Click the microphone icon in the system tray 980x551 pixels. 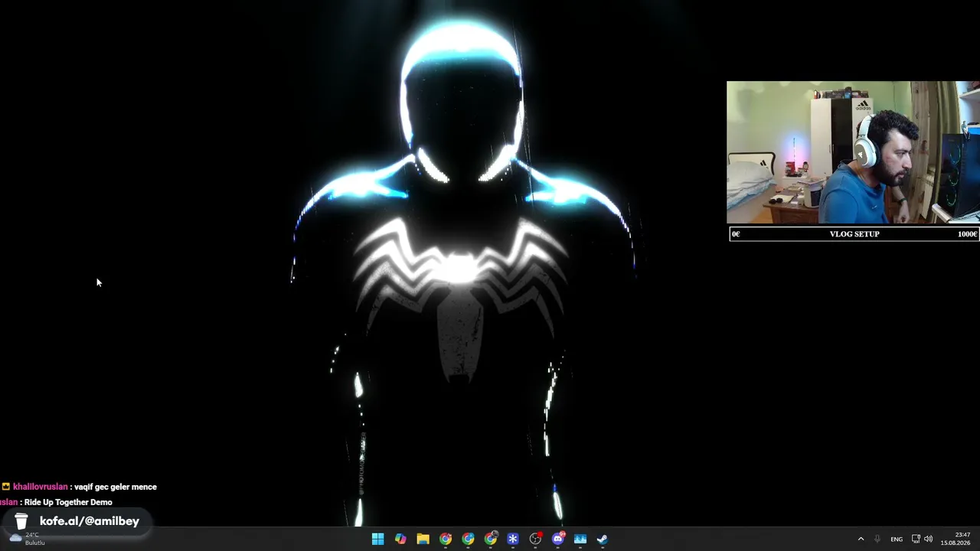click(877, 539)
